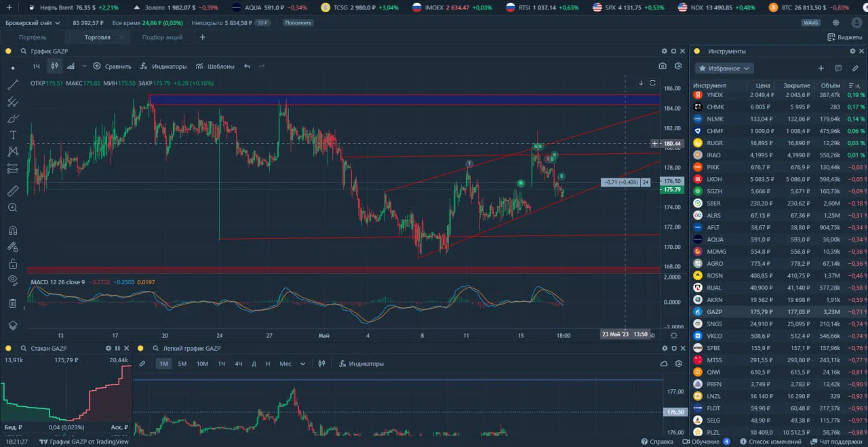Screen dimensions: 868x447
Task: Select the 5М timeframe in the light chart
Action: tap(182, 364)
